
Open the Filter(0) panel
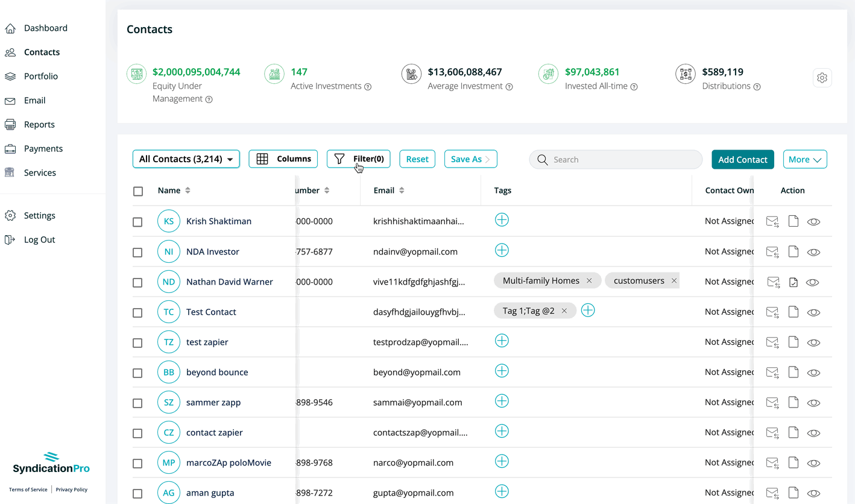click(359, 159)
